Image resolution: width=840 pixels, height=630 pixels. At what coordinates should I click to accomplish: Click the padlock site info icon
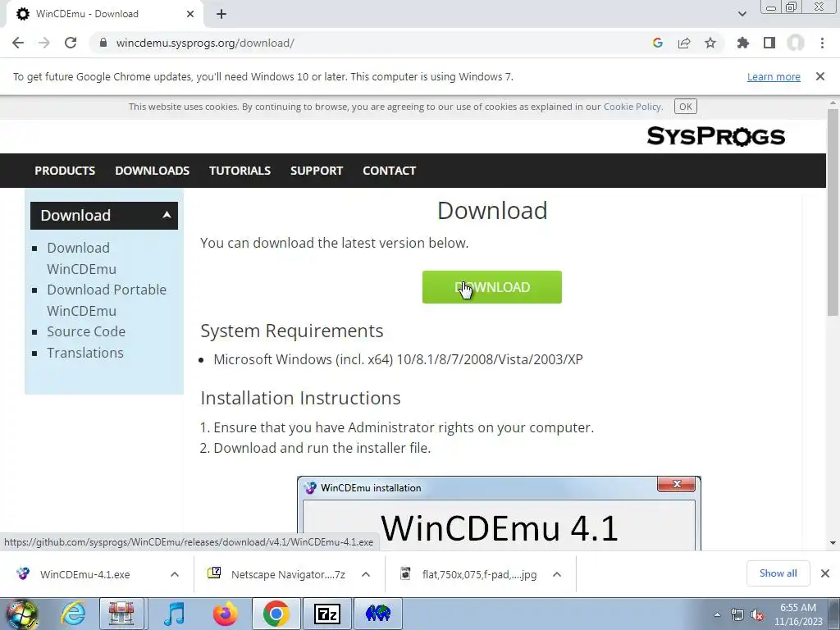[103, 43]
